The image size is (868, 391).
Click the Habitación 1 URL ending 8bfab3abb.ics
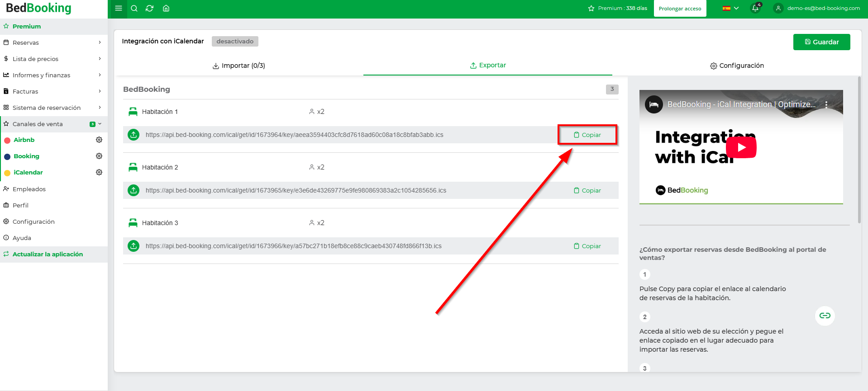click(295, 135)
